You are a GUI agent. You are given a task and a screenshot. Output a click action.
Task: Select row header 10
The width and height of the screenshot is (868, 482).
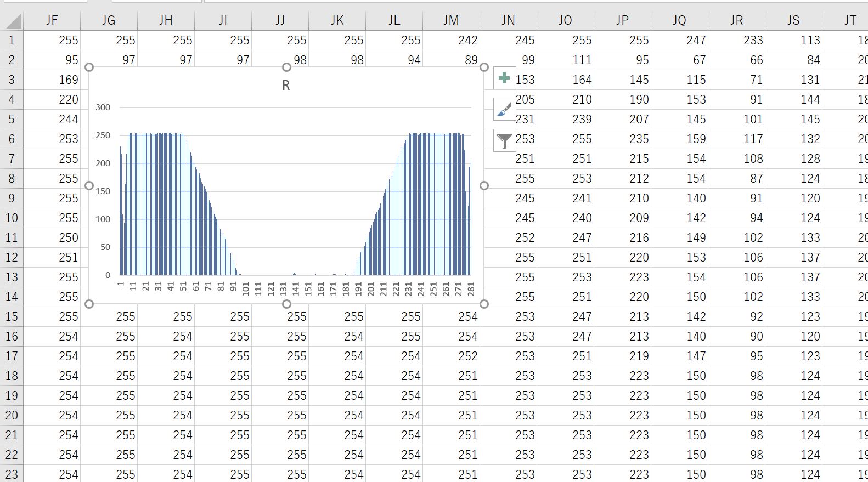click(12, 218)
